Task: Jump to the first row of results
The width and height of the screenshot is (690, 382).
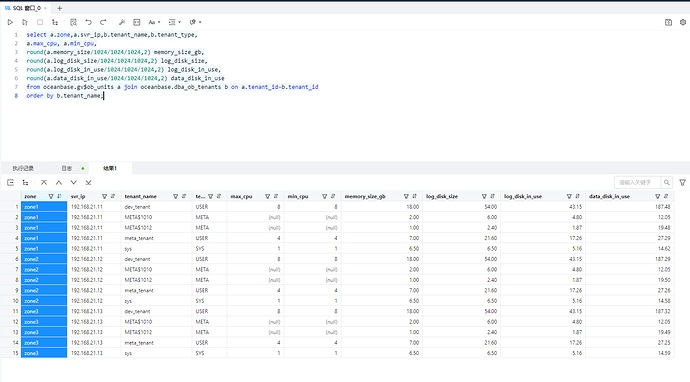Action: pos(44,183)
